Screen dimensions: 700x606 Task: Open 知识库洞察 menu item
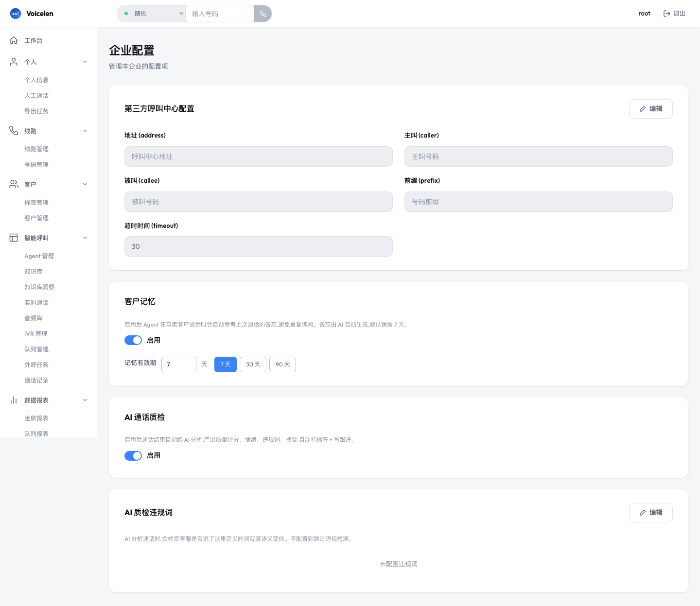39,287
